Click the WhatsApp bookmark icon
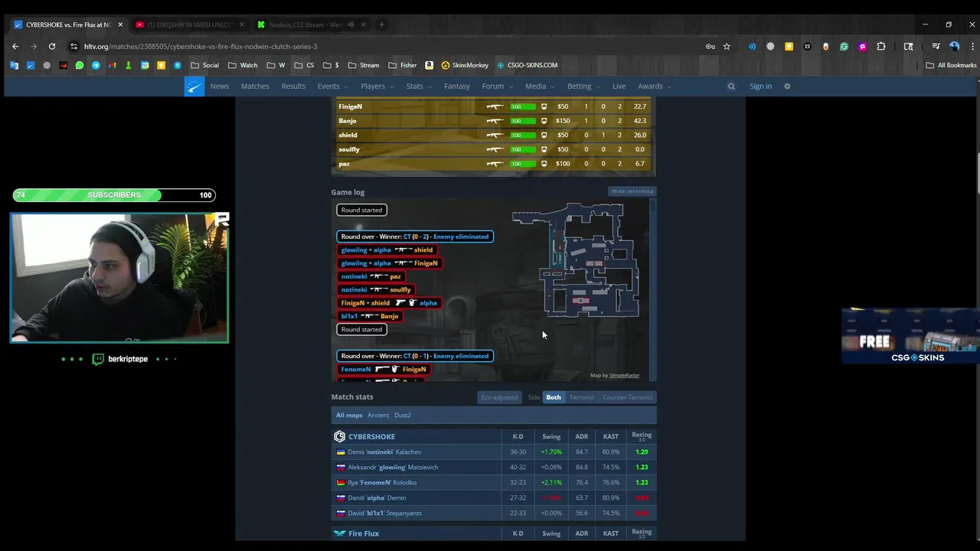This screenshot has width=980, height=551. coord(80,65)
